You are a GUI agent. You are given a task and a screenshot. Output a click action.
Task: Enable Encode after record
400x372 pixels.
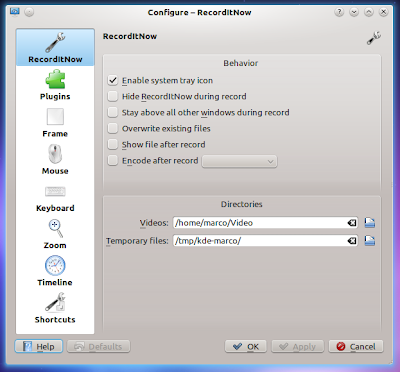click(x=113, y=161)
